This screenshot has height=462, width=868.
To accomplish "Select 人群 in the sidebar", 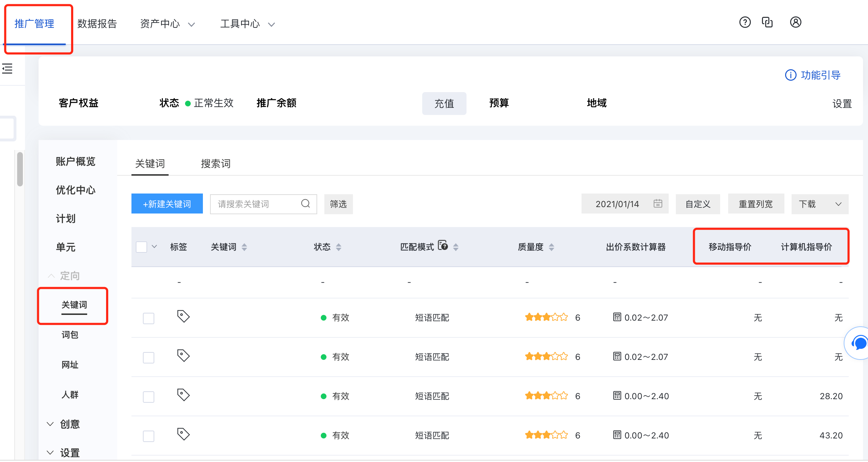I will (70, 395).
